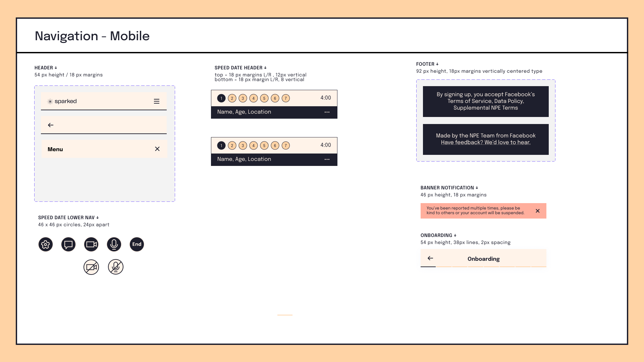644x362 pixels.
Task: Click the muted microphone crossed icon
Action: tap(116, 267)
